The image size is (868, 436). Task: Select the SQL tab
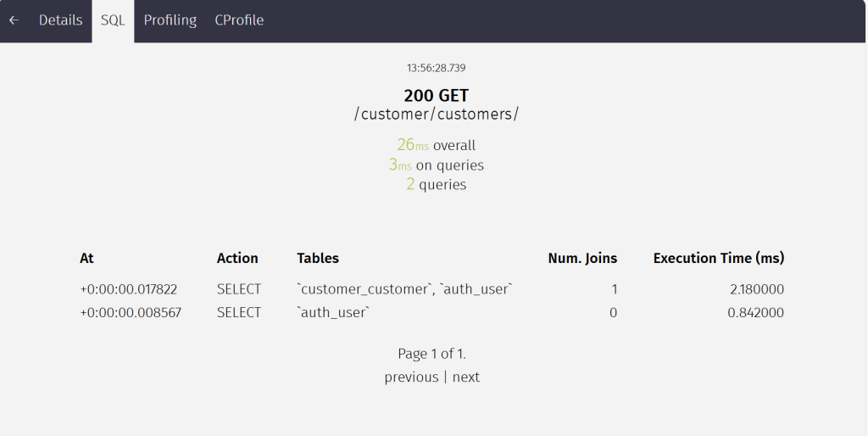point(113,20)
